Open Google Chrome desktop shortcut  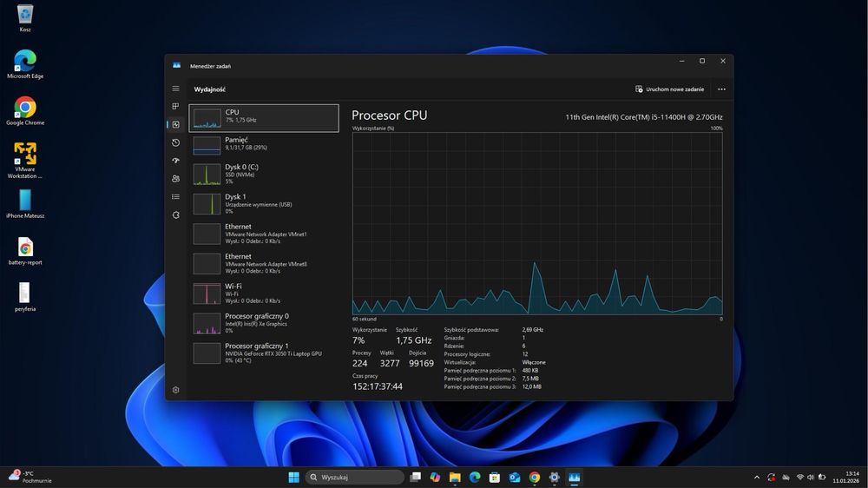pos(25,111)
